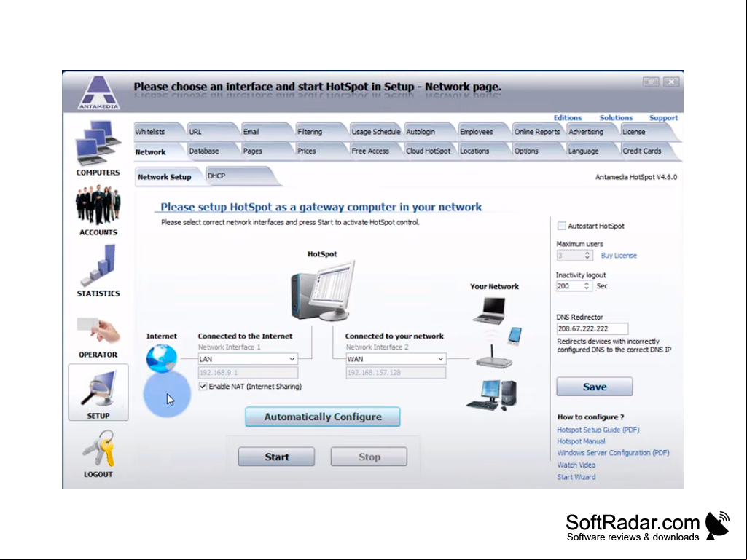The height and width of the screenshot is (560, 747).
Task: Open the Operator card icon
Action: 98,330
